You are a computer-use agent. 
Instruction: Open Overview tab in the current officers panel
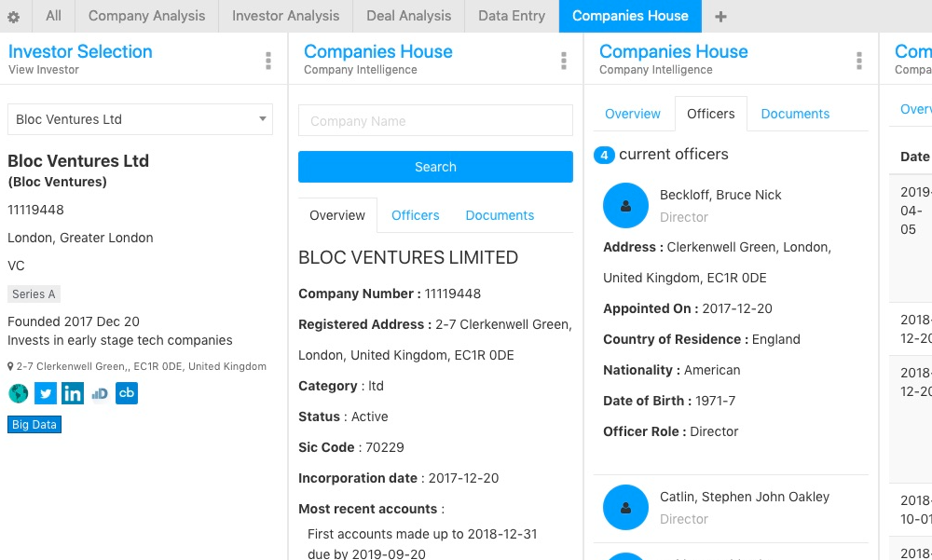click(x=633, y=114)
